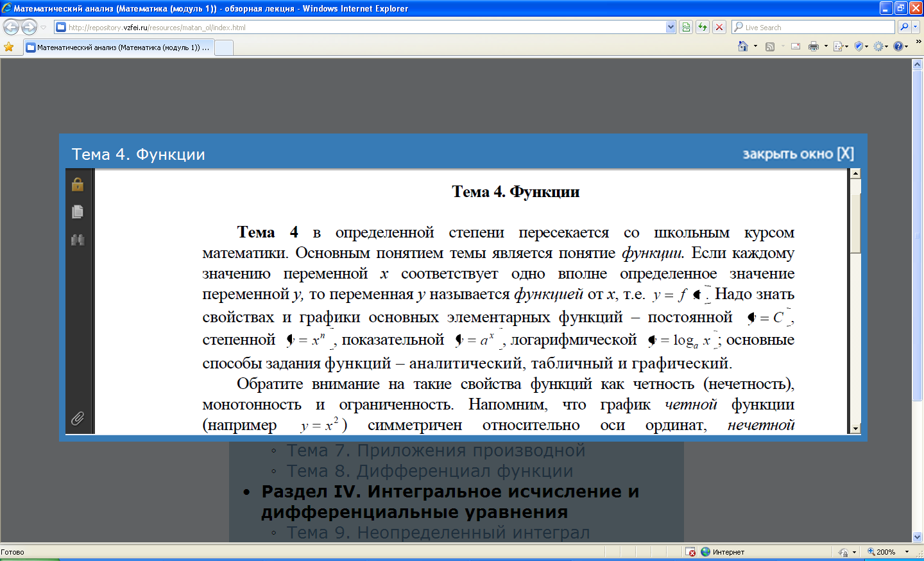
Task: Open the address bar history dropdown arrow
Action: point(671,27)
